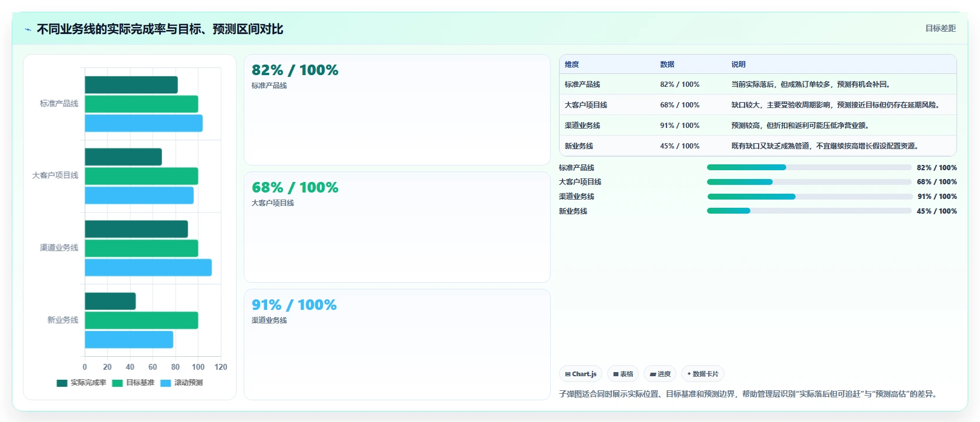Image resolution: width=980 pixels, height=422 pixels.
Task: Click the 新业务线 table row name
Action: [x=579, y=146]
